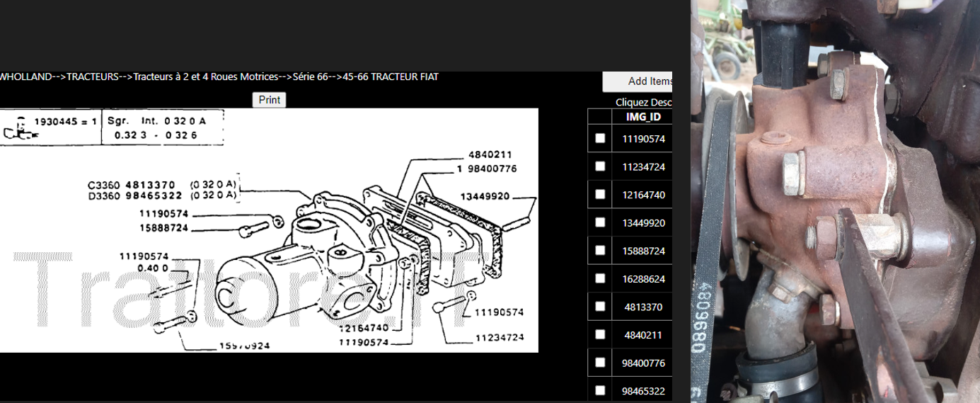The width and height of the screenshot is (980, 403).
Task: Mark the checkbox for part 15888724
Action: point(600,251)
